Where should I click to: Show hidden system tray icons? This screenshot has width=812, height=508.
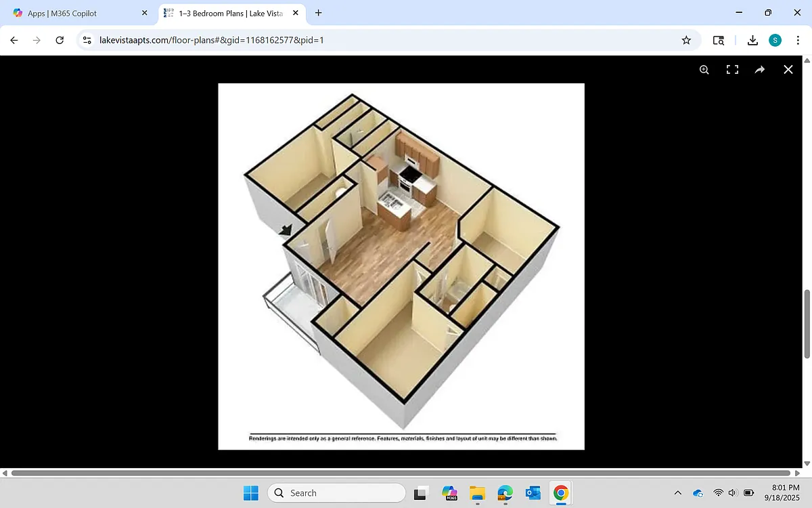pos(678,492)
